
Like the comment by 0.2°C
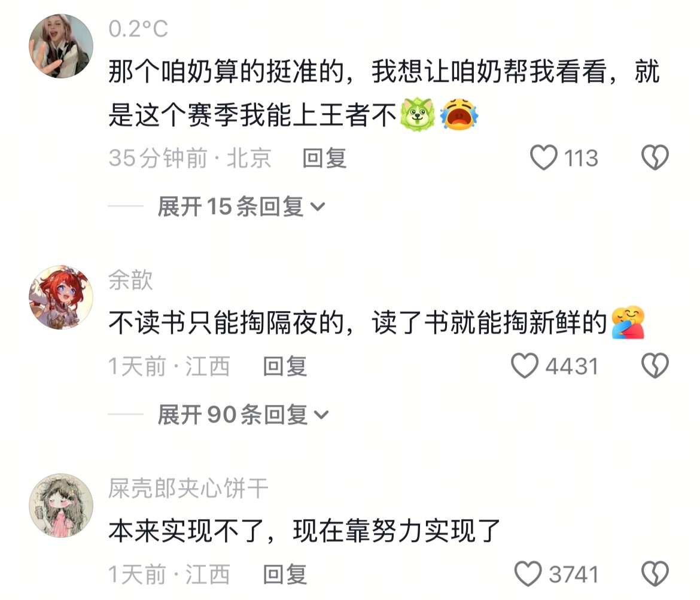pyautogui.click(x=544, y=157)
